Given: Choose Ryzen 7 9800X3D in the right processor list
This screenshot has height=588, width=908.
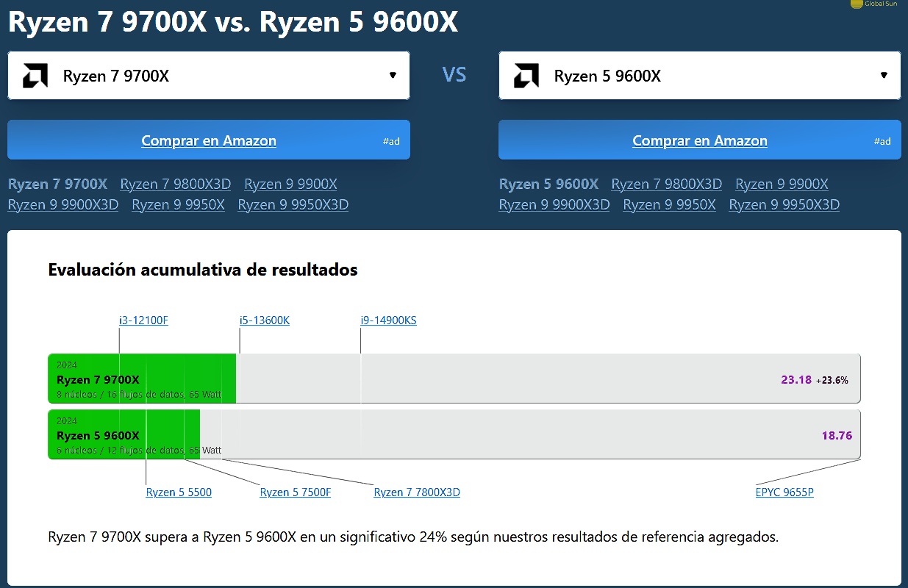Looking at the screenshot, I should tap(667, 184).
